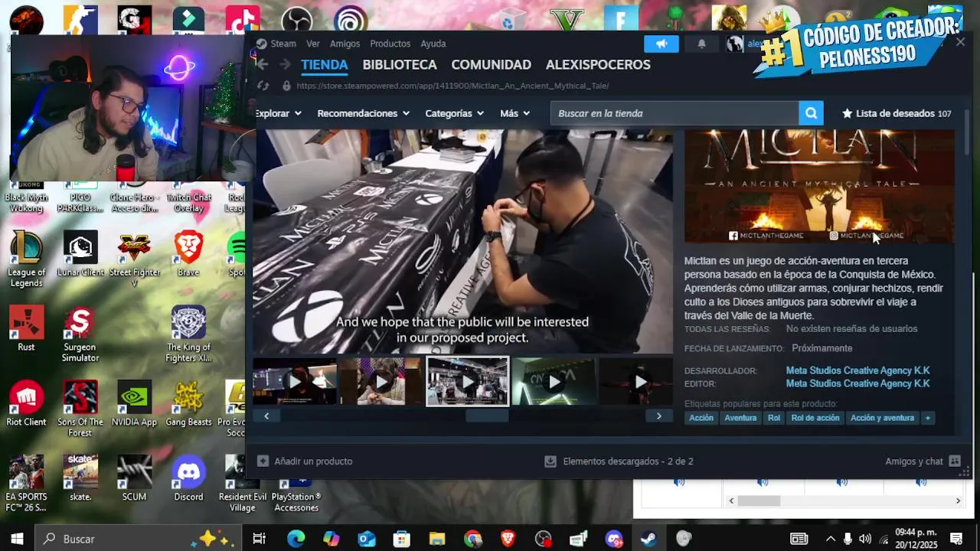Image resolution: width=980 pixels, height=551 pixels.
Task: Go back with the Steam back arrow
Action: (263, 65)
